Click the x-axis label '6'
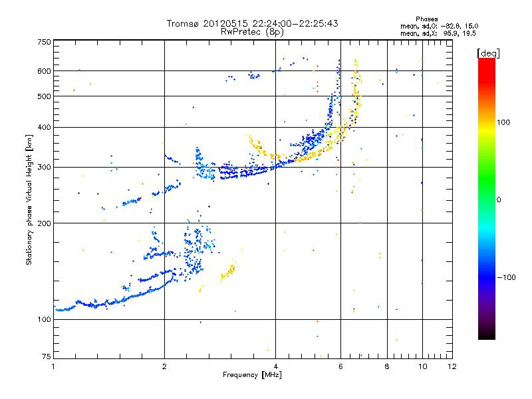 [340, 366]
